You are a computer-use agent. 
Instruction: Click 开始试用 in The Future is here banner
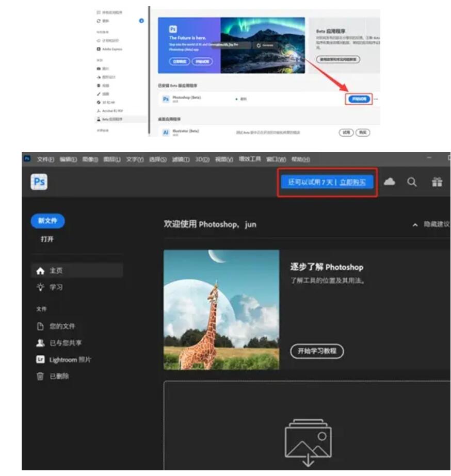click(202, 61)
